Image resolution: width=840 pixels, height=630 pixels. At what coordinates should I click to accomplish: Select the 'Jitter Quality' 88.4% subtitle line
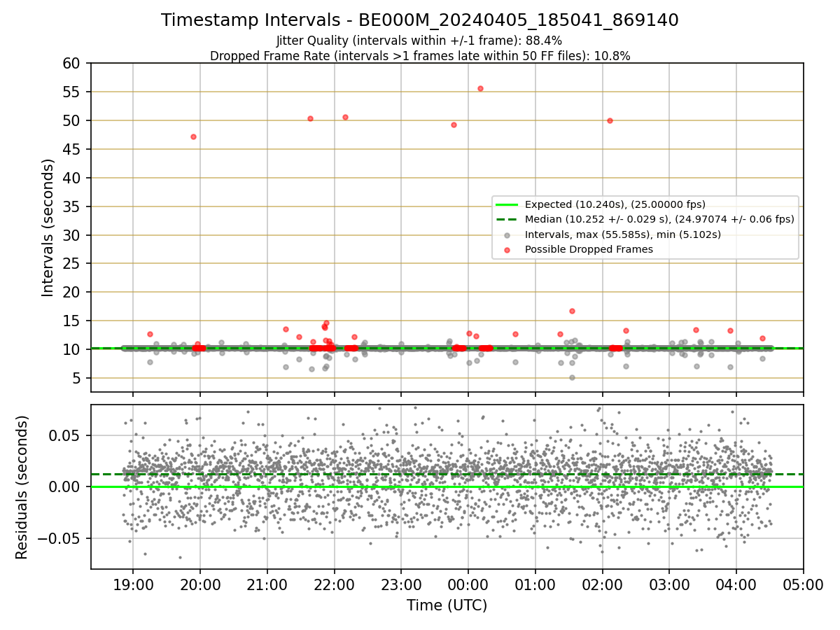[419, 41]
